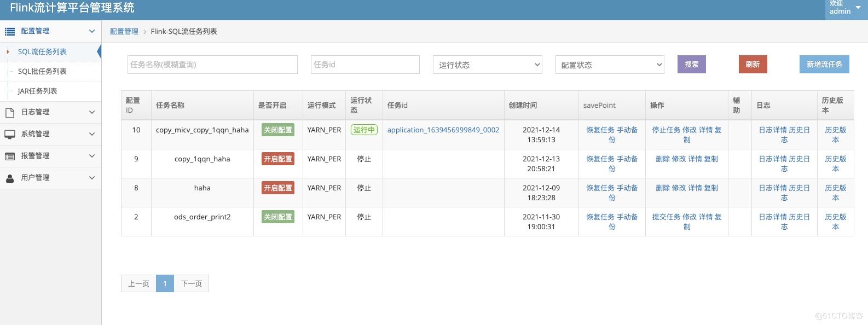This screenshot has width=868, height=325.
Task: Expand the 系统管理 menu chevron
Action: coord(92,134)
